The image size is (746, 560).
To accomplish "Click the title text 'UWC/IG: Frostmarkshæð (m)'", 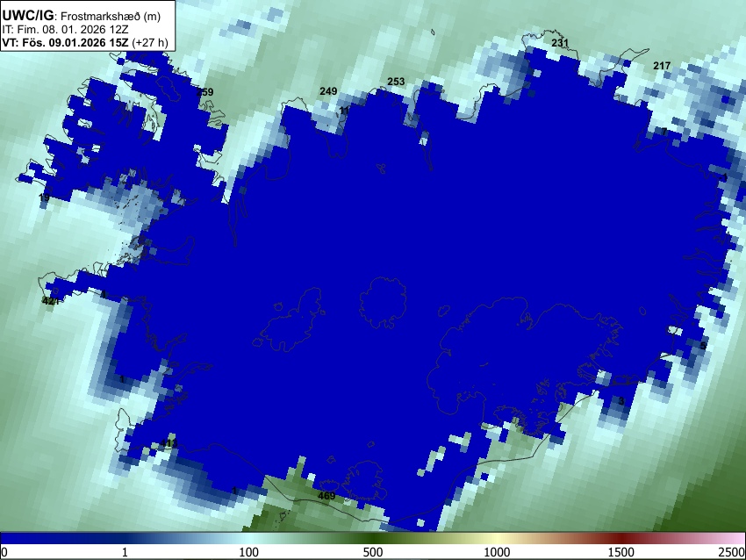I will pyautogui.click(x=82, y=16).
